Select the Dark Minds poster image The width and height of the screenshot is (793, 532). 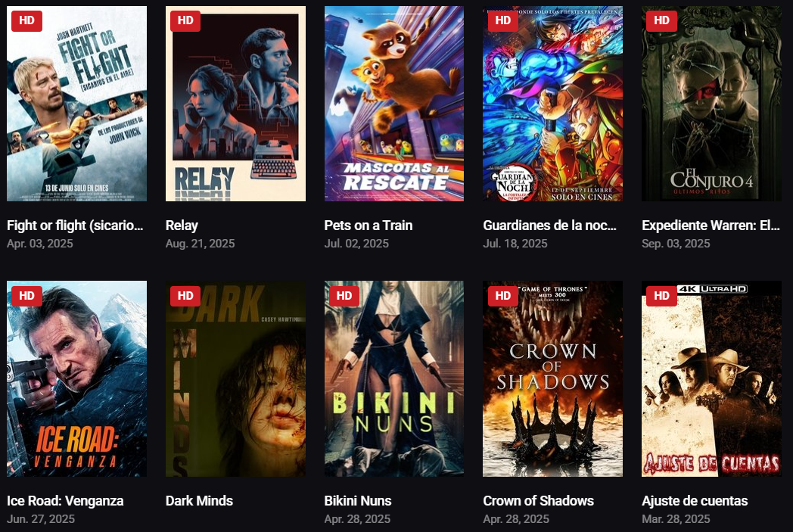click(235, 379)
